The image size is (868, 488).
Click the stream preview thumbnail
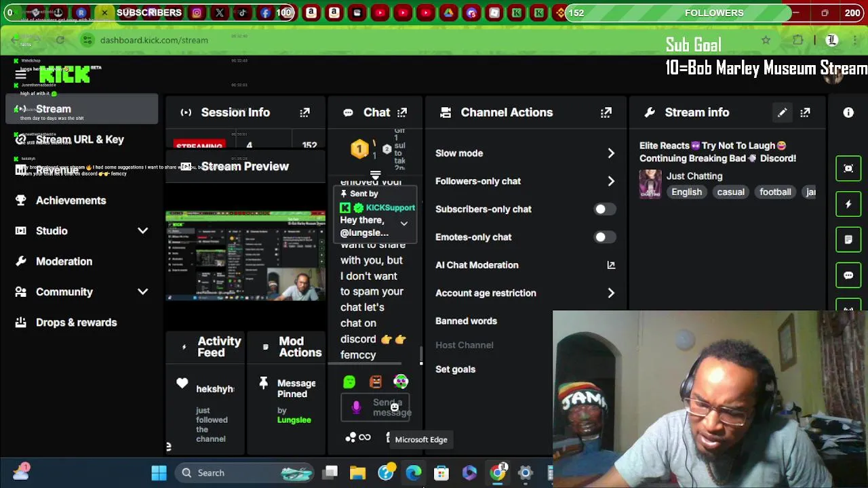(245, 256)
